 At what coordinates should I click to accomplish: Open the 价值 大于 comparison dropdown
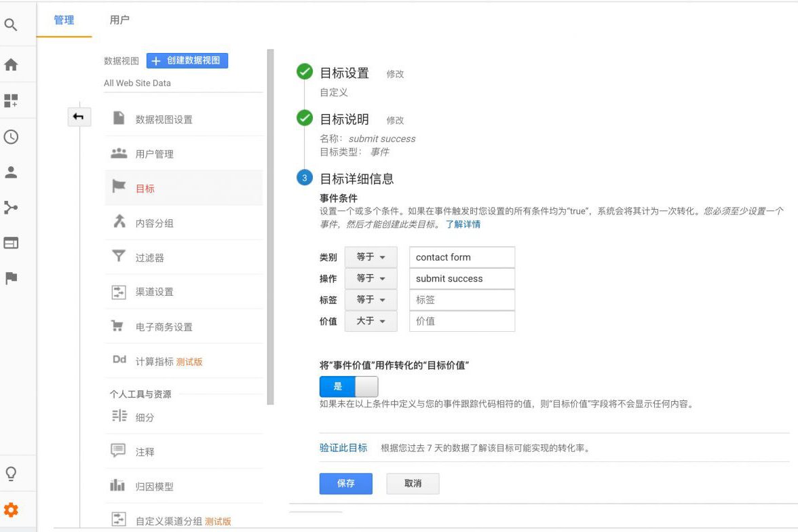[x=370, y=321]
